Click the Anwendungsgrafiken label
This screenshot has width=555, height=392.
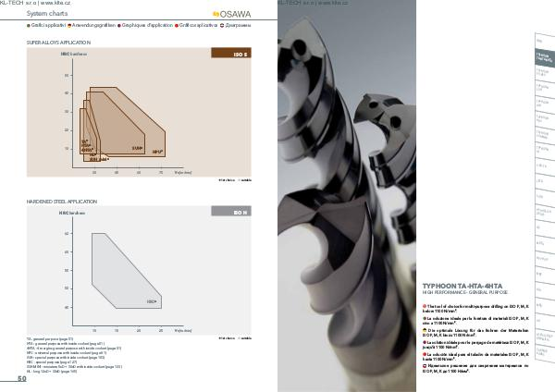pyautogui.click(x=93, y=26)
